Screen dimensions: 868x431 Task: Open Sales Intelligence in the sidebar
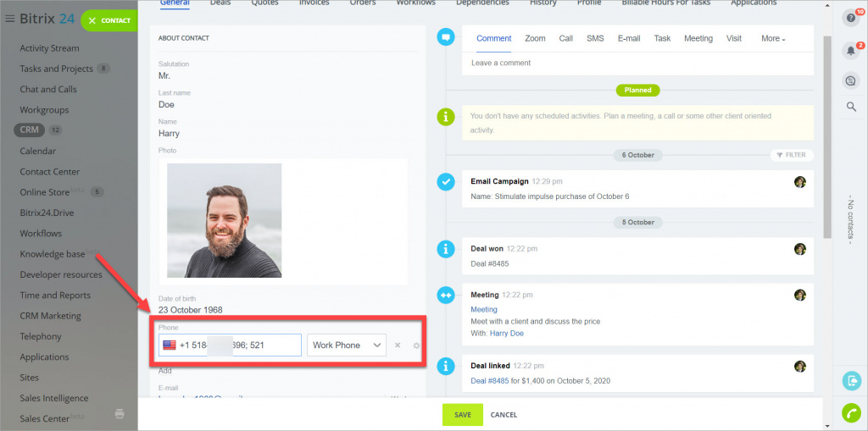click(53, 398)
